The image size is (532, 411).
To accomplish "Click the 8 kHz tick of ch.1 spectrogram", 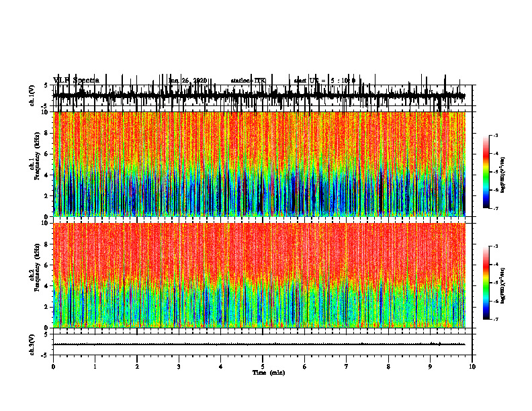I will coord(47,133).
